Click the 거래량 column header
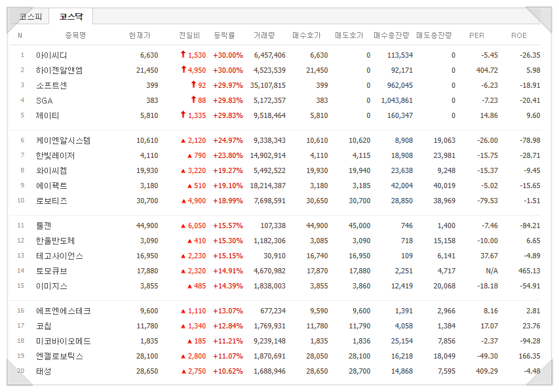Image resolution: width=559 pixels, height=392 pixels. [264, 35]
